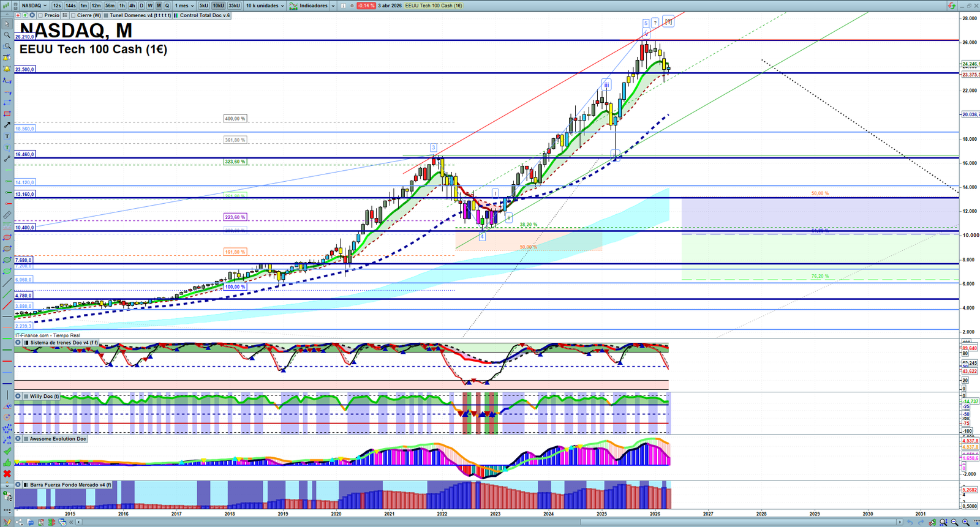Screen dimensions: 980x527
Task: Select the arrow cursor tool in left toolbar
Action: click(x=7, y=24)
